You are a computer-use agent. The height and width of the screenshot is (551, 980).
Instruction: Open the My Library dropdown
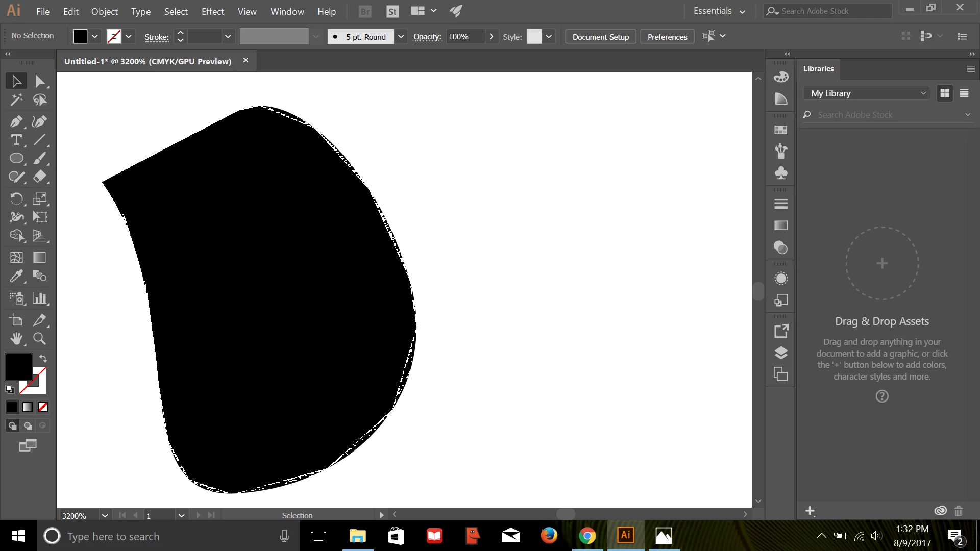point(868,93)
